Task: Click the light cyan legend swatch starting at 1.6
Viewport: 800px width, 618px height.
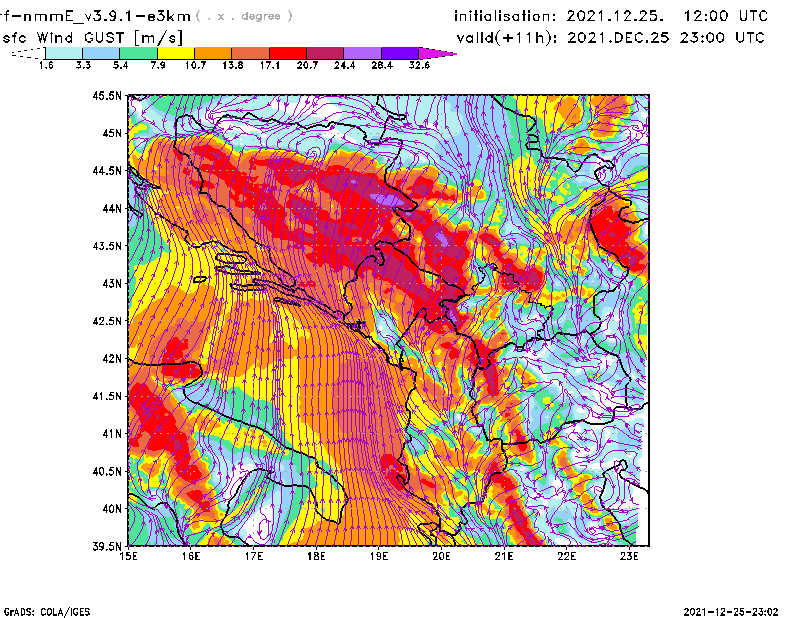Action: point(64,53)
